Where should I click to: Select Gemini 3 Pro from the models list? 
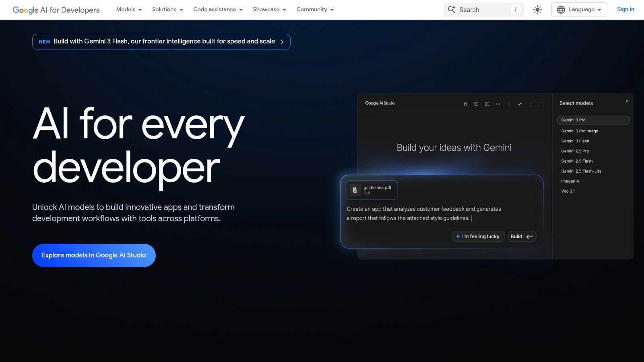pos(573,120)
